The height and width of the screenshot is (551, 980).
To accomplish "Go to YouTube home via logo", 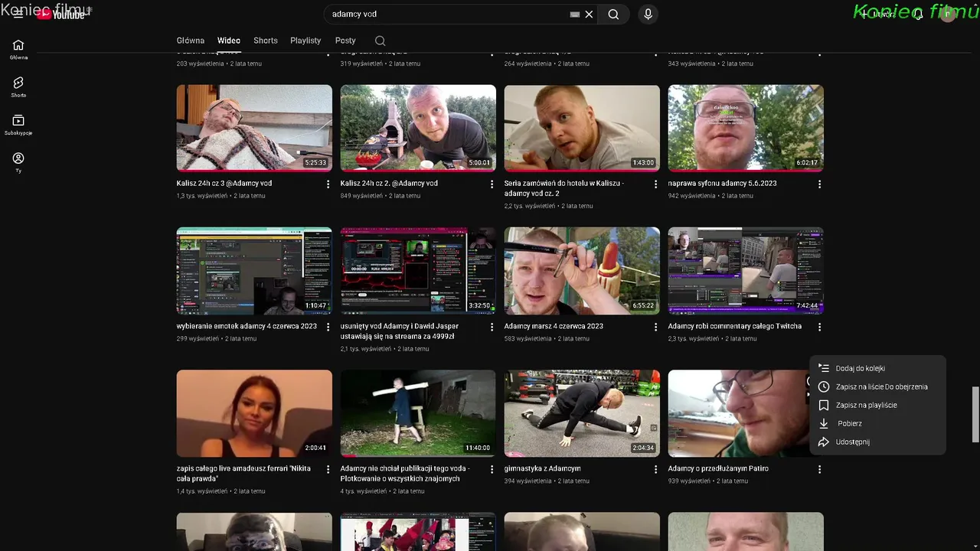I will [x=60, y=14].
